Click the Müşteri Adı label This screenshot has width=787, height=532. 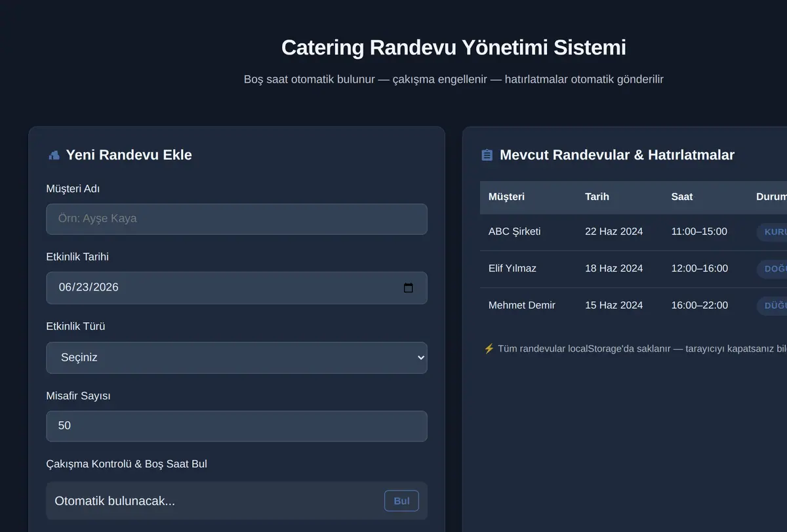(73, 189)
